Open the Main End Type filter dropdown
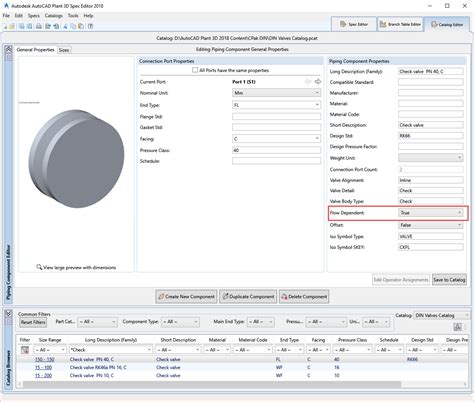Viewport: 474px width, 402px height. [x=261, y=322]
